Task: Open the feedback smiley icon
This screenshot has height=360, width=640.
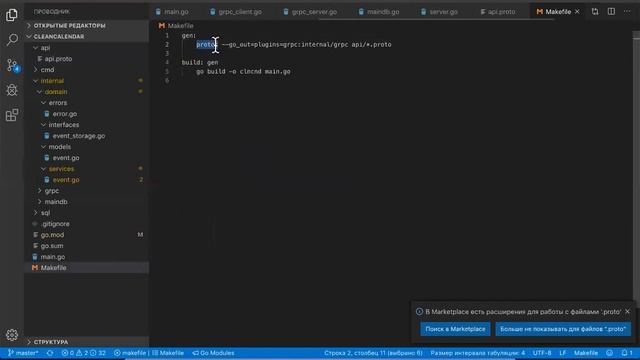Action: (x=609, y=353)
